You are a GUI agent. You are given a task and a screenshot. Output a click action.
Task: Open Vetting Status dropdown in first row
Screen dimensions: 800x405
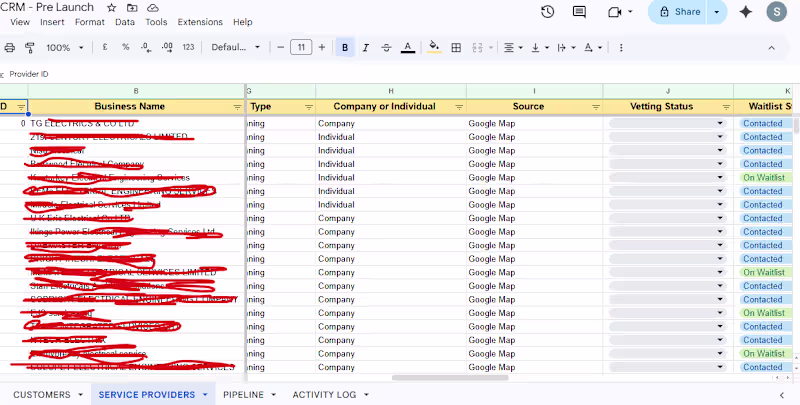tap(720, 123)
